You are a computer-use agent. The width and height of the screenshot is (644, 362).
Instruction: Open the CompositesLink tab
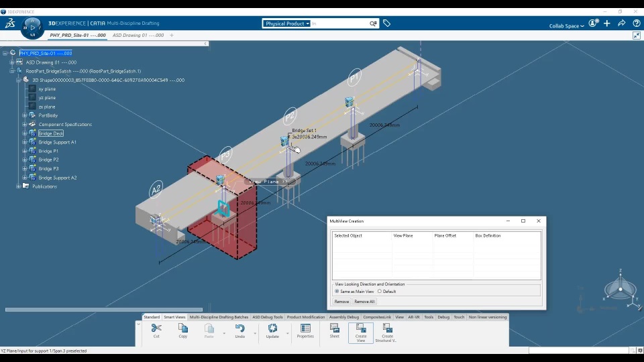(x=377, y=317)
